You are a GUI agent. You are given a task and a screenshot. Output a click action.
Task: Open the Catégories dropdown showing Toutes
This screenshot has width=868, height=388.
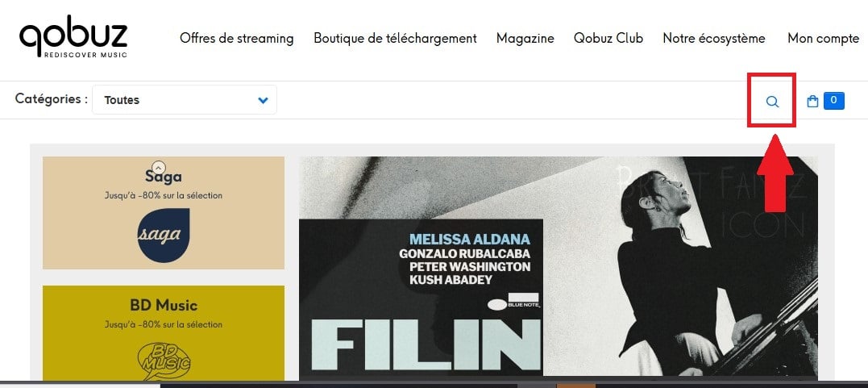click(x=185, y=100)
